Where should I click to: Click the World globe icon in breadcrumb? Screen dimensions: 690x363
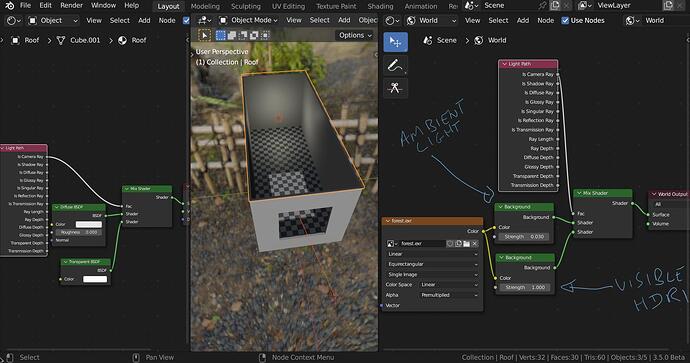coord(479,40)
